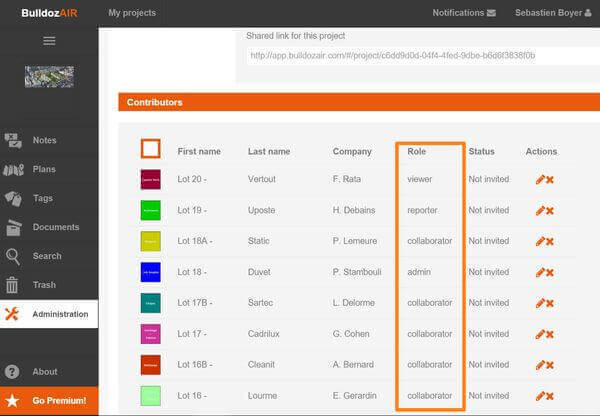The image size is (600, 416).
Task: Open the hamburger menu in the sidebar
Action: [49, 41]
